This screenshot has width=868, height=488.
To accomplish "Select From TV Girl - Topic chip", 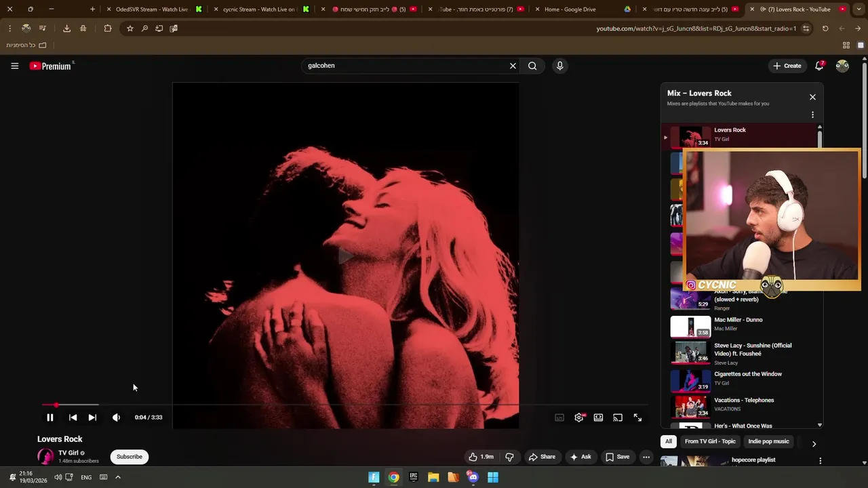I will (710, 441).
